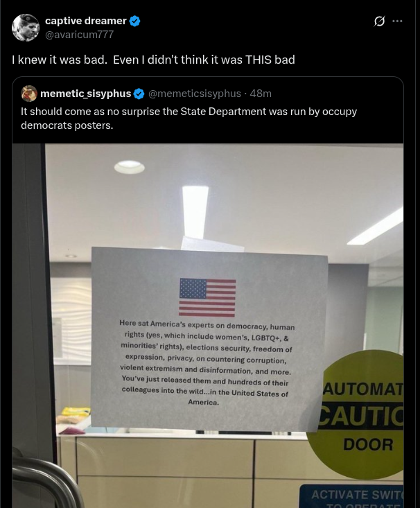Open the memetic_sisyphus display name link
Image resolution: width=420 pixels, height=508 pixels.
pyautogui.click(x=85, y=94)
